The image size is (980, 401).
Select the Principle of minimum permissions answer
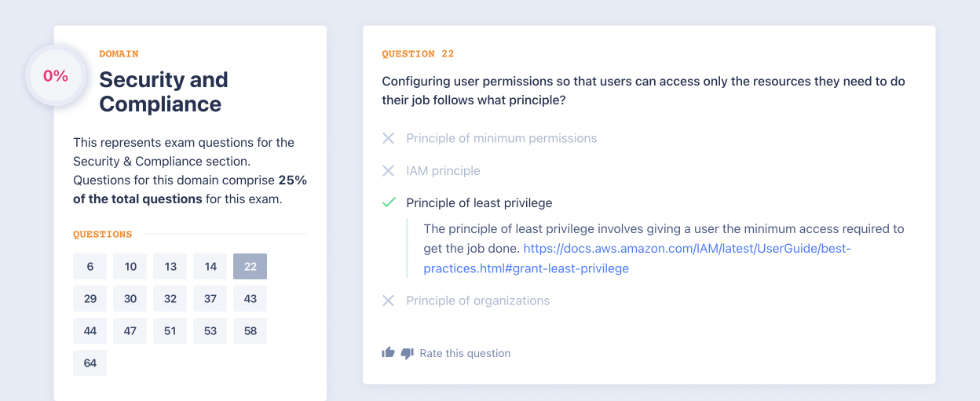pyautogui.click(x=501, y=138)
